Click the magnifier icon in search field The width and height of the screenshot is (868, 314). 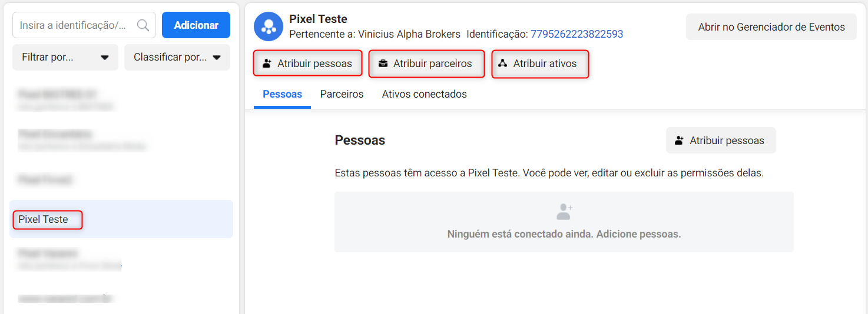[143, 25]
